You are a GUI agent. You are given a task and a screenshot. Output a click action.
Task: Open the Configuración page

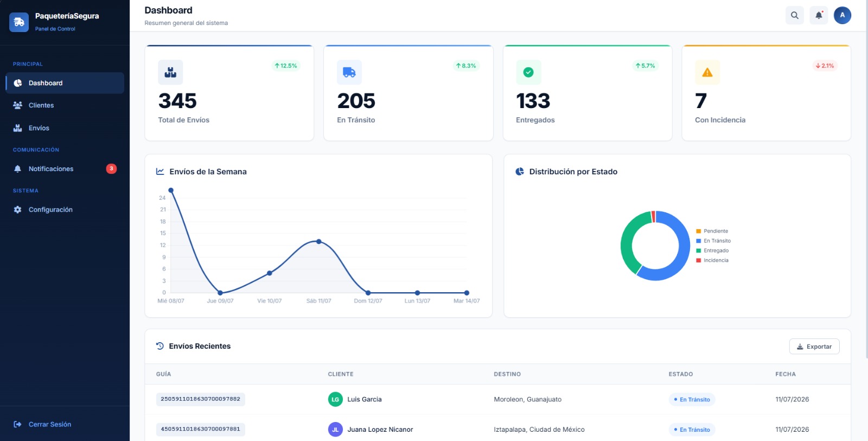click(65, 210)
